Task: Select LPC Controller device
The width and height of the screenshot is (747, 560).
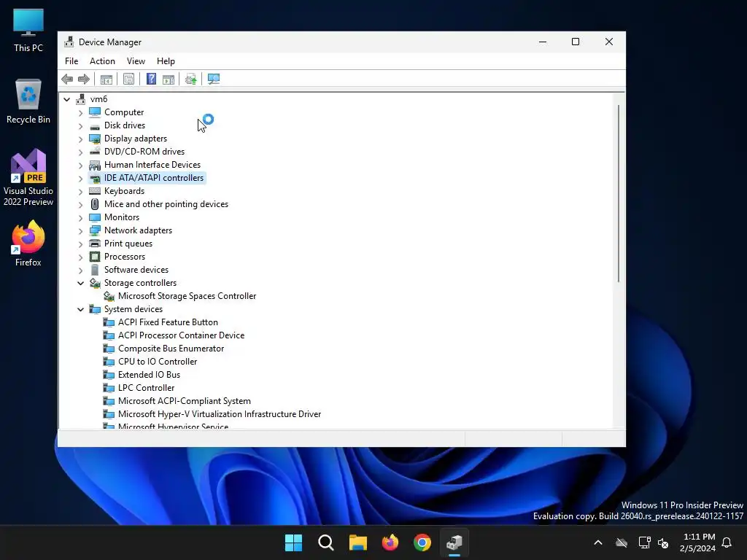Action: pyautogui.click(x=146, y=388)
